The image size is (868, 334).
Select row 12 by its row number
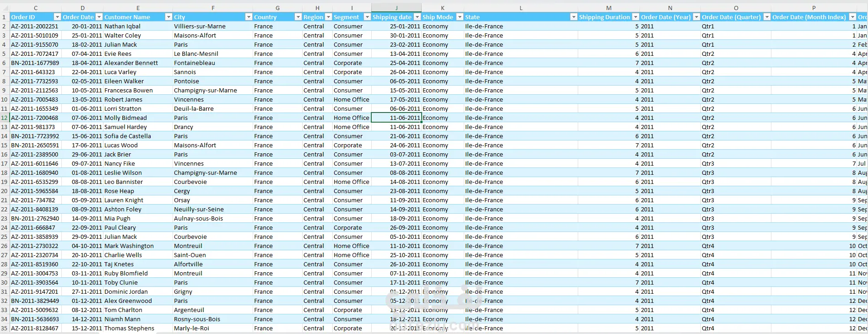tap(5, 118)
